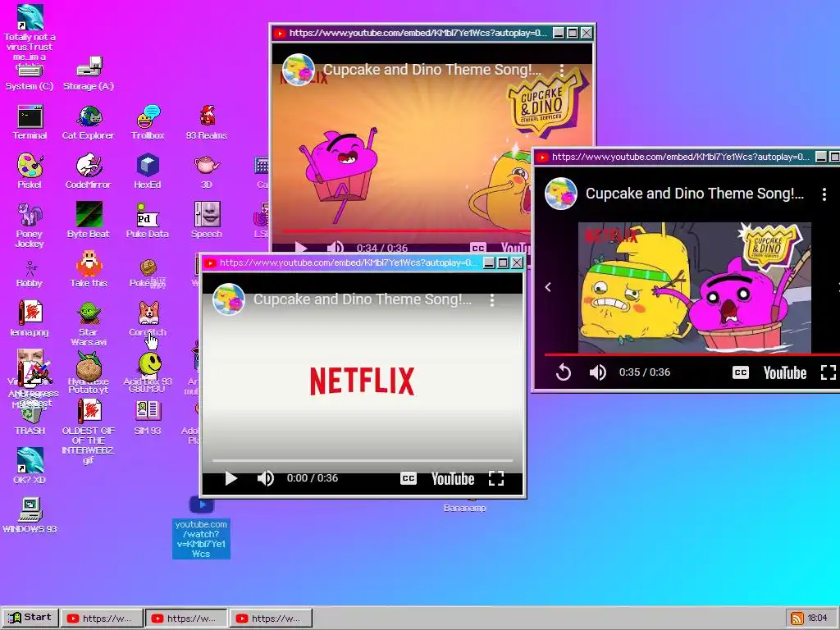The height and width of the screenshot is (630, 840).
Task: Open more options menu in Netflix intro video
Action: point(492,299)
